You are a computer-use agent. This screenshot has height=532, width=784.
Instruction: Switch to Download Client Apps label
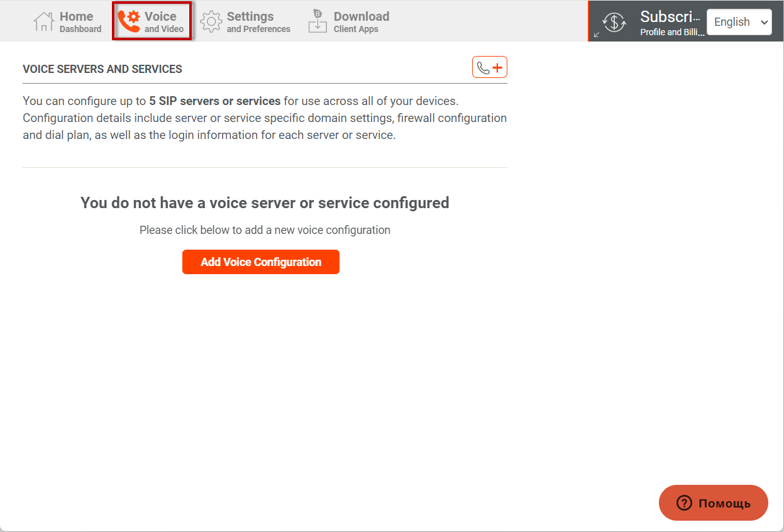point(361,22)
